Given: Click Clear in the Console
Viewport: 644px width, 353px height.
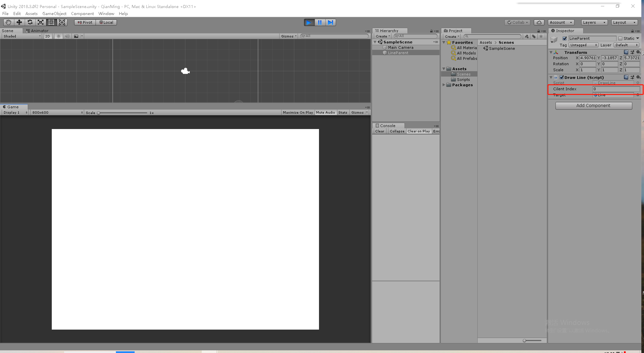Looking at the screenshot, I should coord(379,131).
